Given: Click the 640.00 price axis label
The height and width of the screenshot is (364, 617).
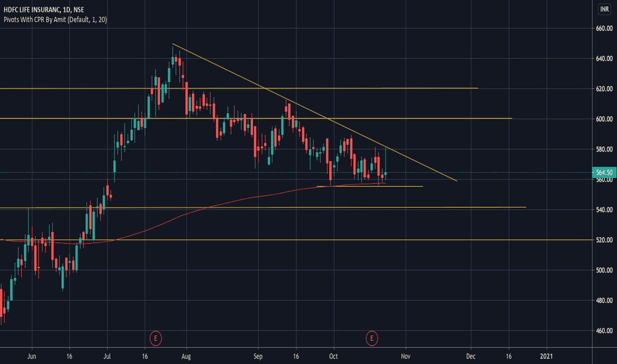Looking at the screenshot, I should (604, 59).
